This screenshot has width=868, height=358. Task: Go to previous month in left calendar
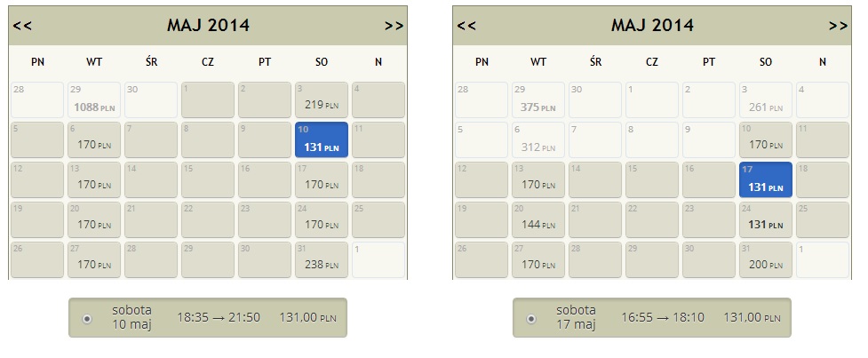click(22, 26)
